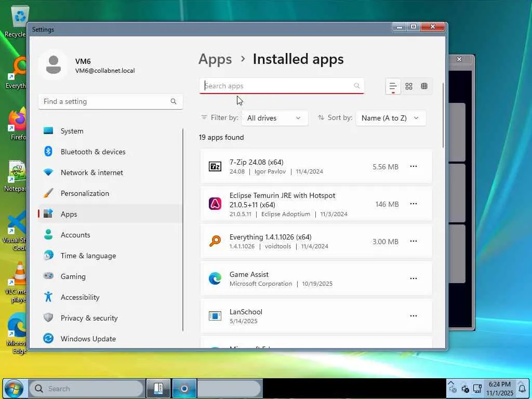Click the Find a setting search box

tap(111, 101)
